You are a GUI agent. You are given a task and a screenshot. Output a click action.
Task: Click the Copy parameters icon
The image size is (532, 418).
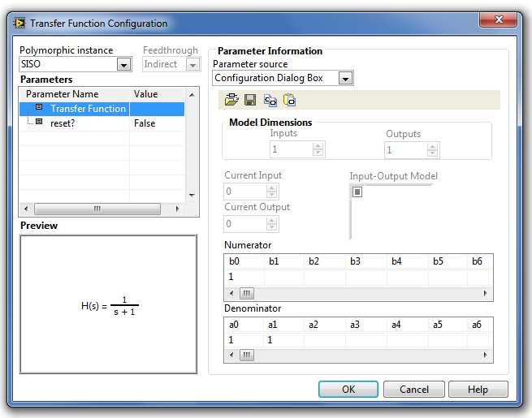[x=270, y=101]
